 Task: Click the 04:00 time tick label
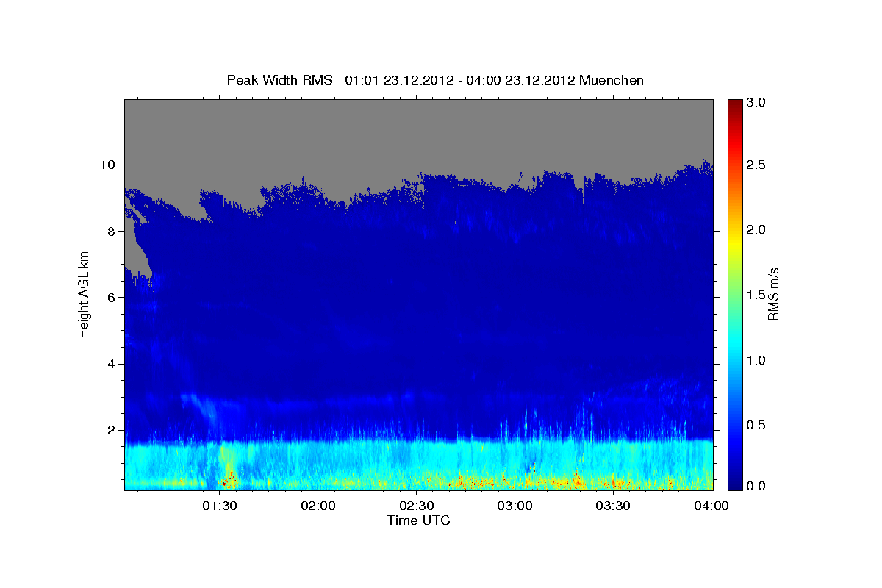[711, 506]
